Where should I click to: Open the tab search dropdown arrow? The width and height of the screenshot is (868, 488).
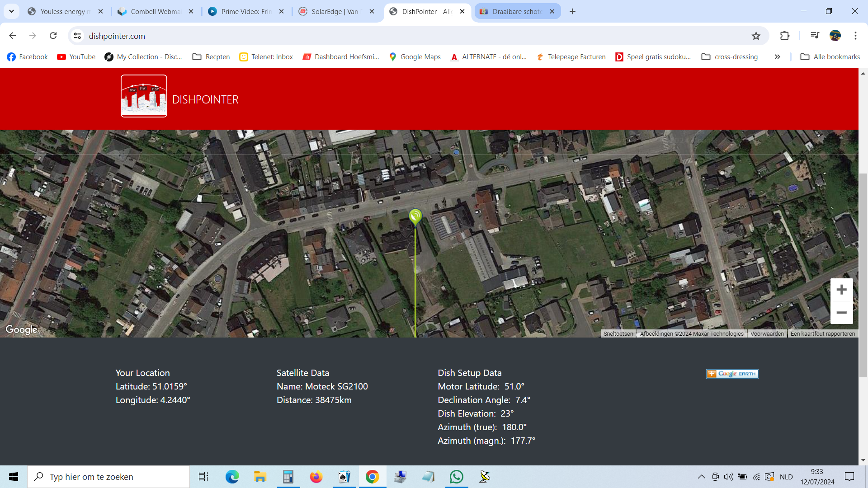11,11
